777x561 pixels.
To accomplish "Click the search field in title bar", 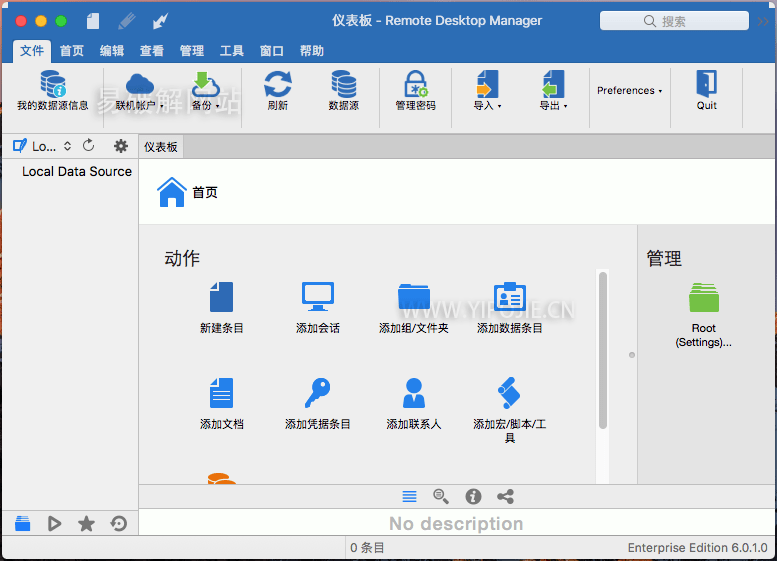I will pos(674,21).
